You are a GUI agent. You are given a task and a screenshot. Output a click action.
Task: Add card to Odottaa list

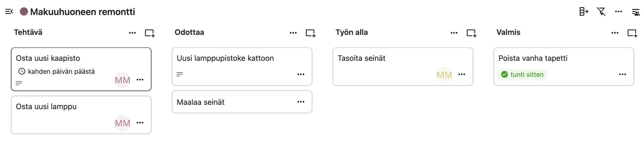click(311, 33)
